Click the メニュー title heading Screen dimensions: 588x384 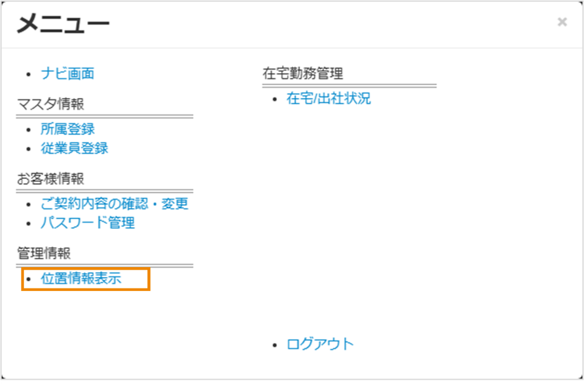click(x=62, y=24)
